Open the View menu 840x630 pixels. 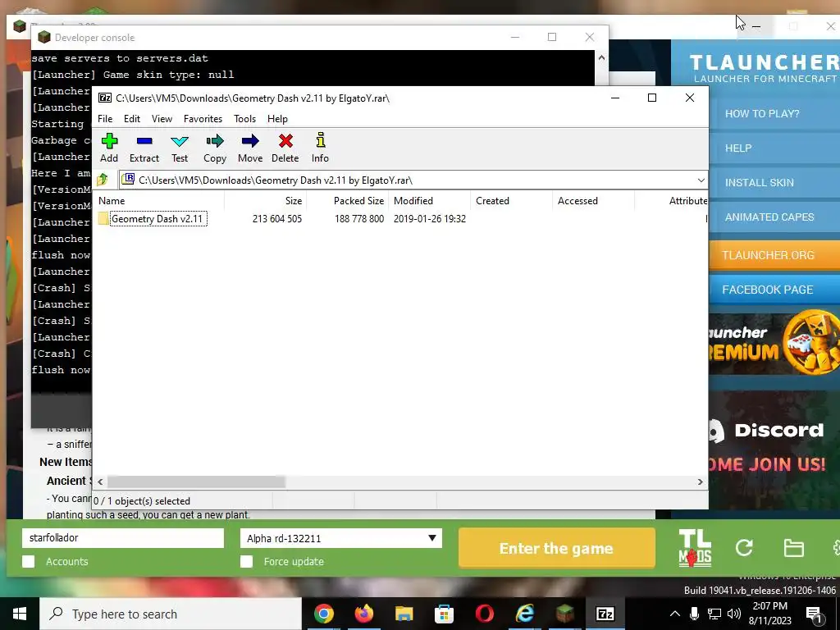point(162,118)
